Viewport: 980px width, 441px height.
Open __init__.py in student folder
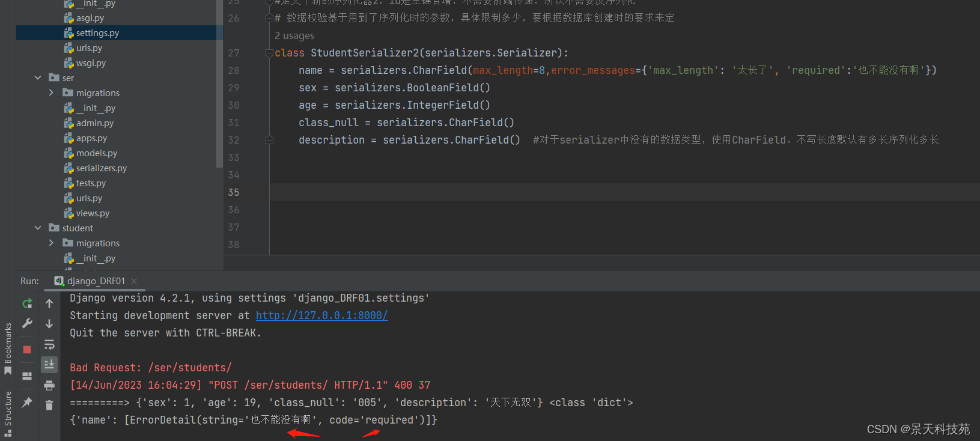click(x=96, y=258)
